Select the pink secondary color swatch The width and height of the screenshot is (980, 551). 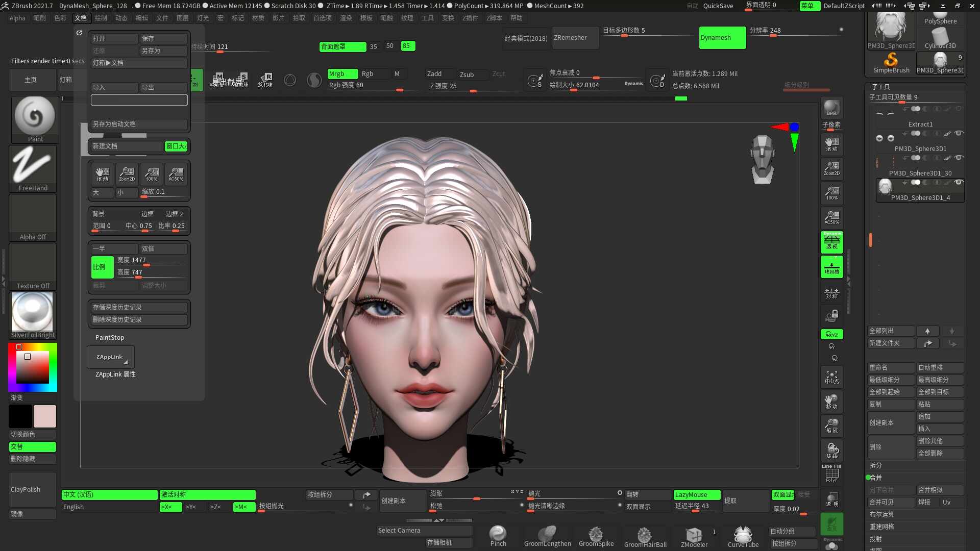[x=45, y=416]
